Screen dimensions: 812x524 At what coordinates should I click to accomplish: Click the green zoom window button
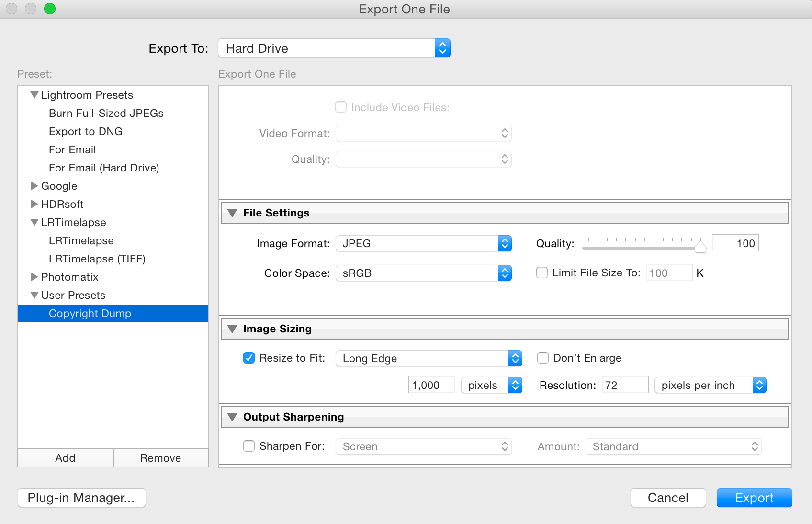(50, 9)
